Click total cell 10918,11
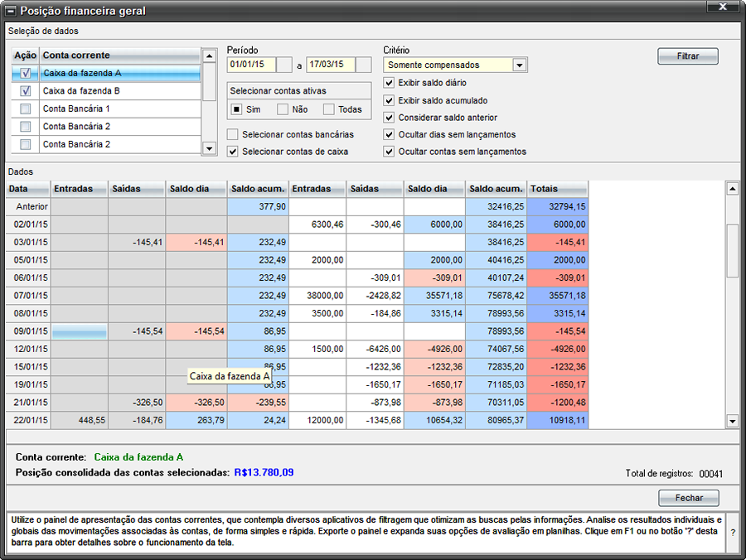 pos(558,420)
